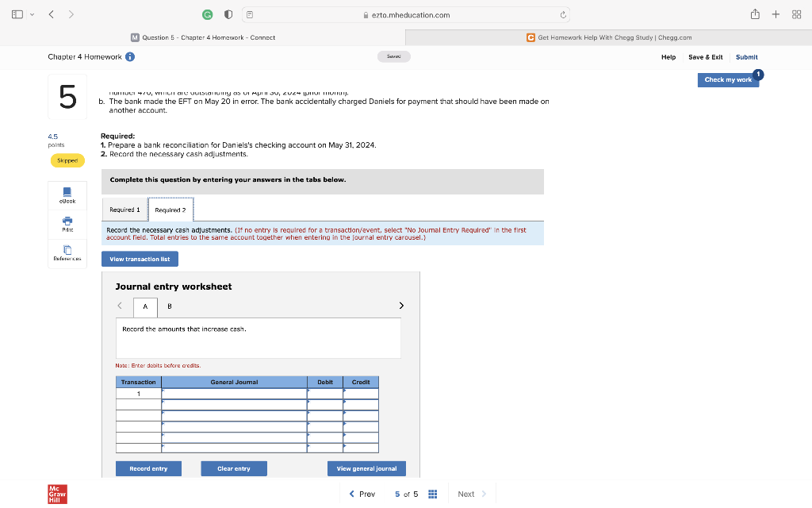Screen dimensions: 812x508
Task: Expand the journal entry carousel right chevron
Action: coord(400,306)
